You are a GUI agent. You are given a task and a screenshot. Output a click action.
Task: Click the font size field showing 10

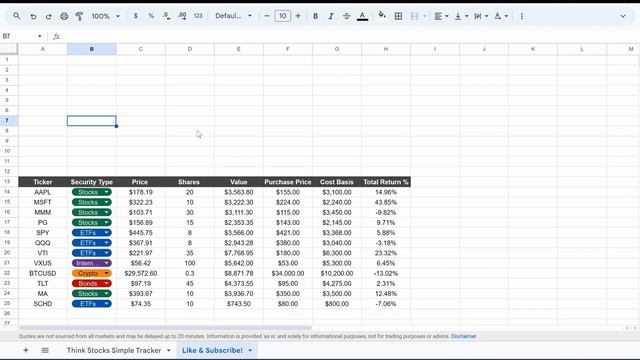tap(282, 16)
